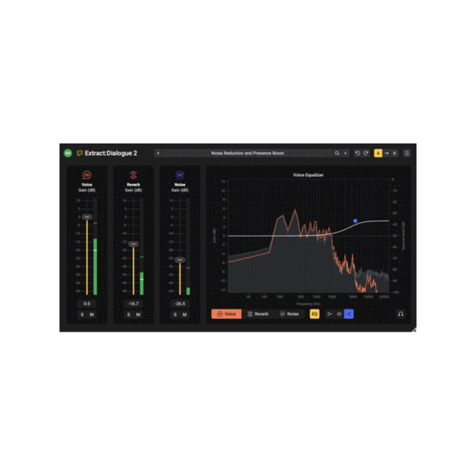The image size is (476, 476).
Task: Click the blue EQ band node
Action: pyautogui.click(x=355, y=221)
